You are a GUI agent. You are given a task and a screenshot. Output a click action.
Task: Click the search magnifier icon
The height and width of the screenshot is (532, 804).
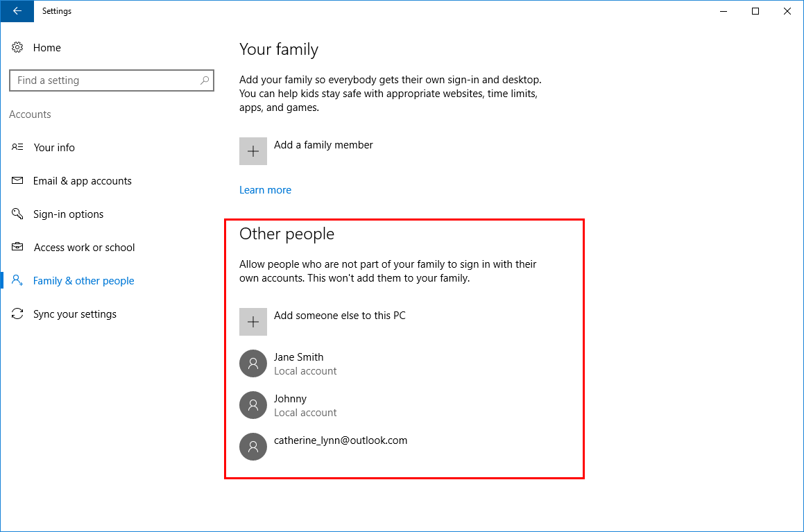click(x=205, y=80)
